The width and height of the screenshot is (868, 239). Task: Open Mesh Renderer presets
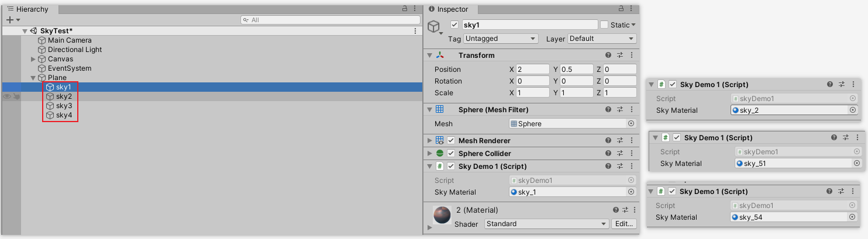(x=620, y=141)
